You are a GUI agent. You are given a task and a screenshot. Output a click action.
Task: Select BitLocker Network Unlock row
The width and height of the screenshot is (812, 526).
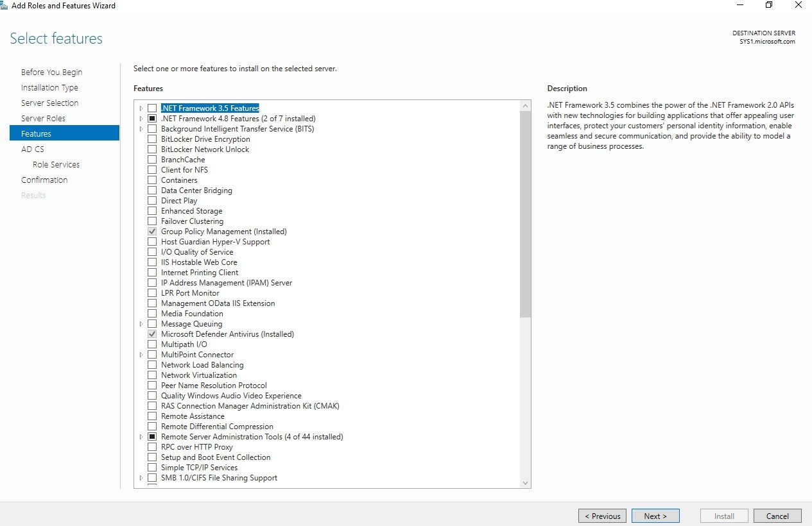click(205, 149)
